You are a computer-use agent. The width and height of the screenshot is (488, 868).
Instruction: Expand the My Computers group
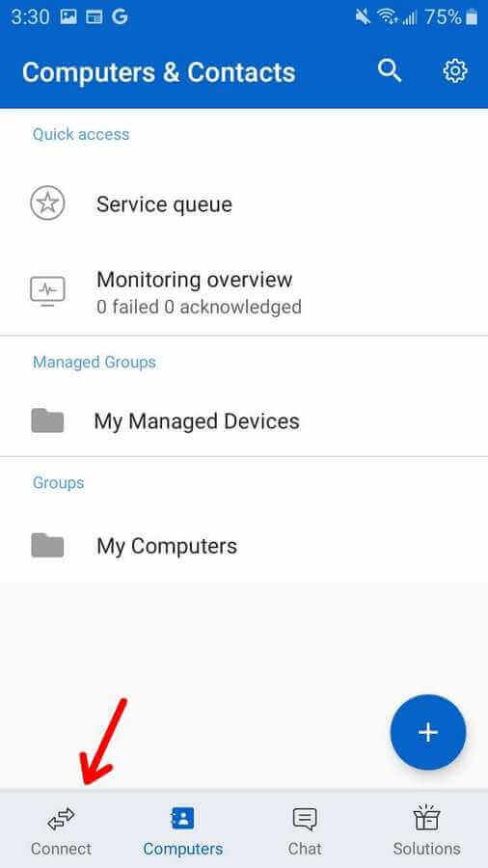[x=244, y=545]
